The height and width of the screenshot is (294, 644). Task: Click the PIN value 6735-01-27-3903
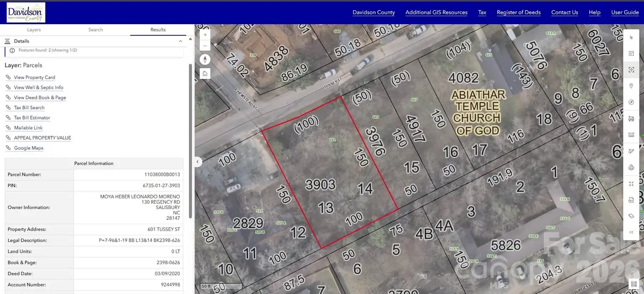(161, 185)
